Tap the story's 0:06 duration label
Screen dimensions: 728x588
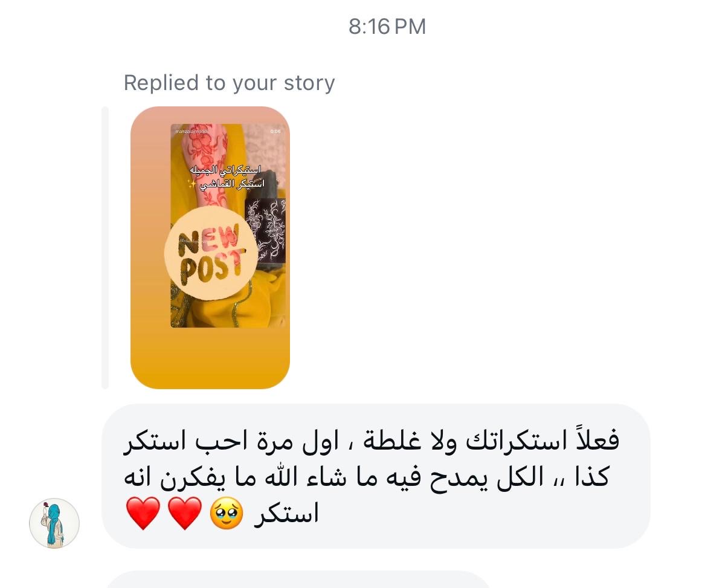[x=275, y=131]
